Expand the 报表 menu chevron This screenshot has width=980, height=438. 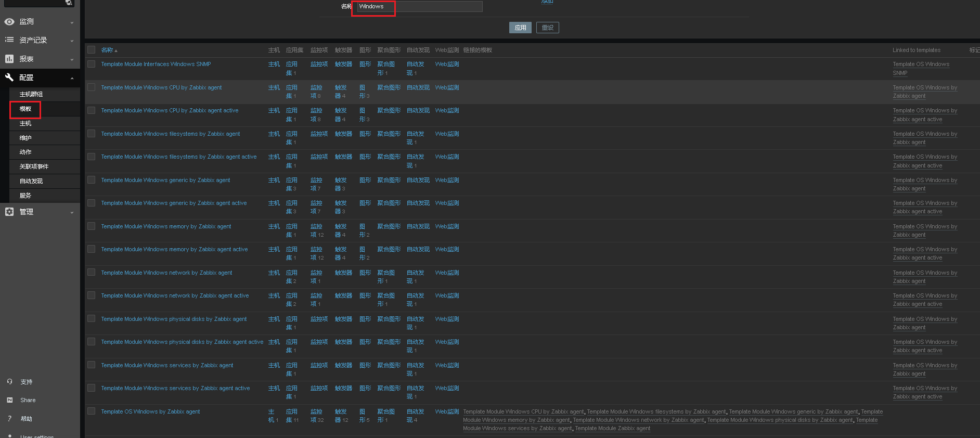click(x=72, y=59)
